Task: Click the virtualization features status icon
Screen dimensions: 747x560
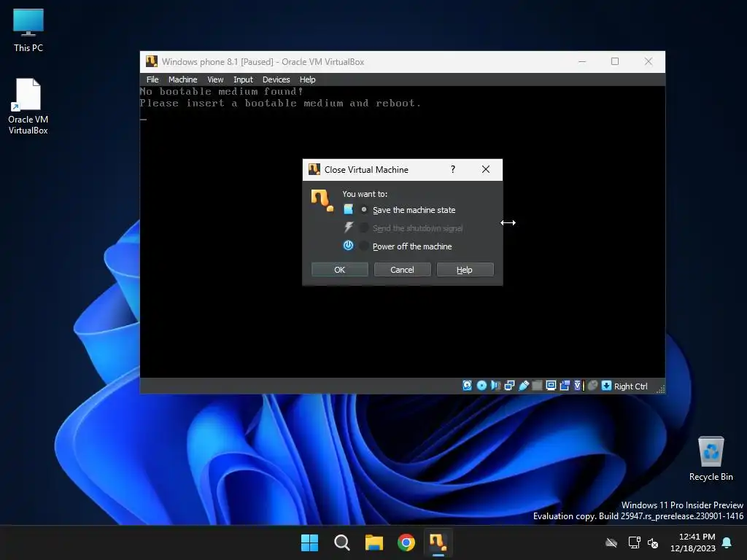Action: point(578,386)
